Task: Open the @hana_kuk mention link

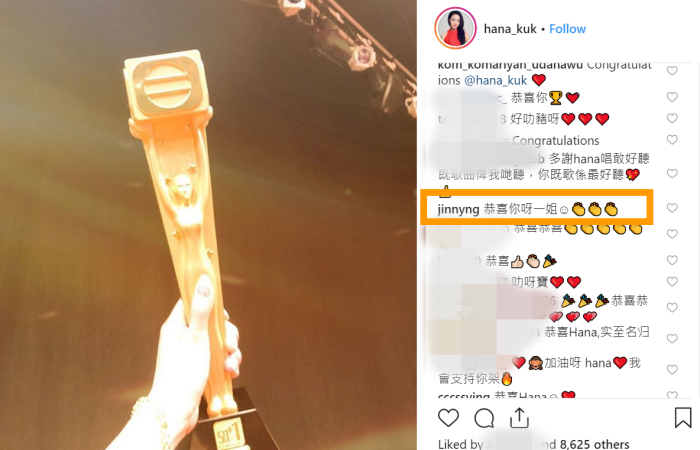Action: pos(496,80)
